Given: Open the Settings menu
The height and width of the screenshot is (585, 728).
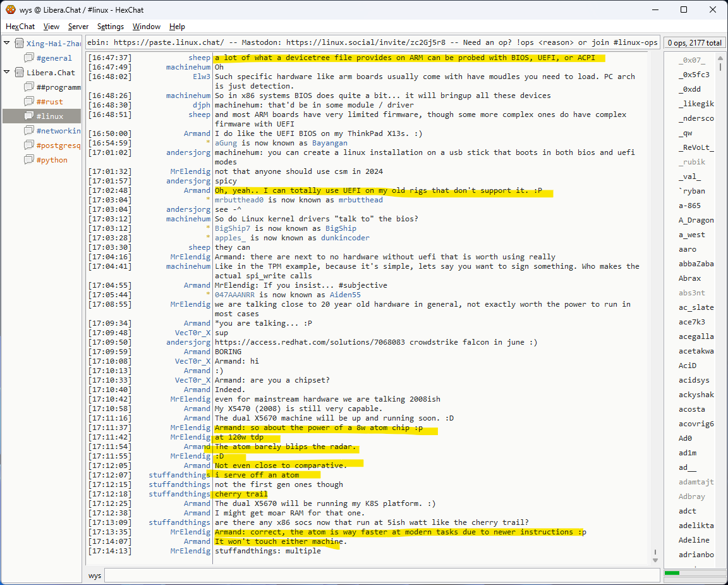Looking at the screenshot, I should pyautogui.click(x=111, y=27).
